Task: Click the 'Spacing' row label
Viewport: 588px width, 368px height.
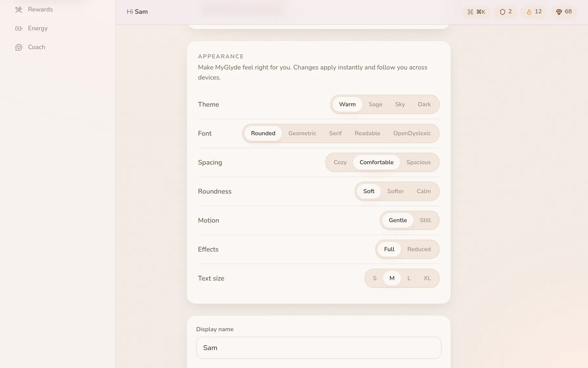Action: 210,162
